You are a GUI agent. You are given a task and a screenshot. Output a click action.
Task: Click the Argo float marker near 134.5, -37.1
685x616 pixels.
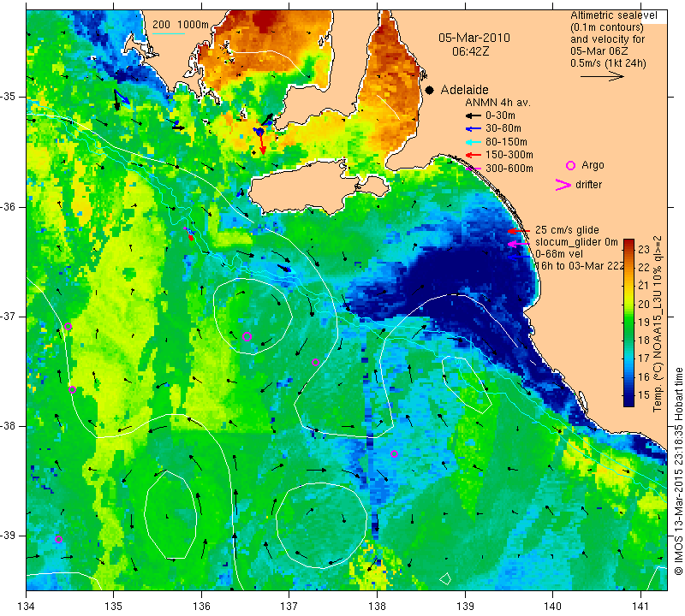(68, 327)
